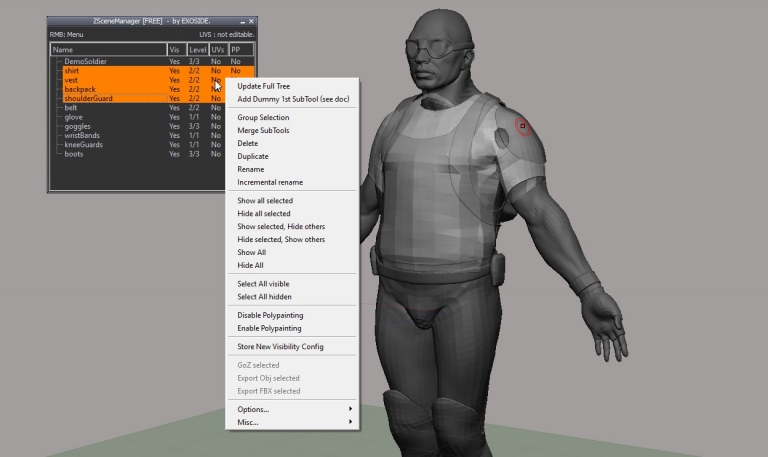Select Incremental rename
The width and height of the screenshot is (768, 457).
coord(270,182)
